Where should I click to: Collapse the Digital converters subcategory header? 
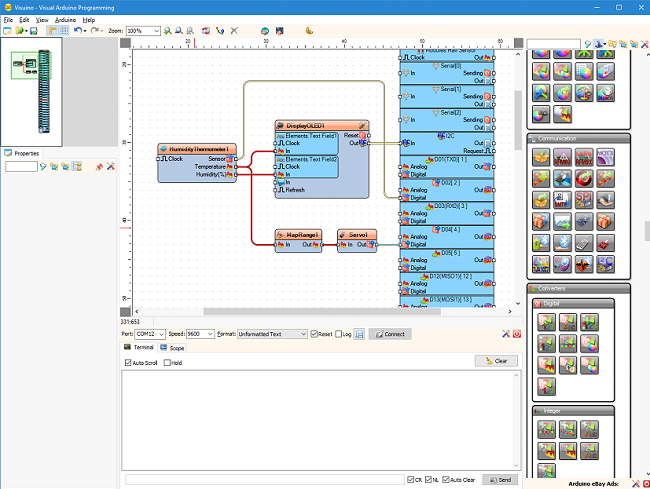point(573,304)
